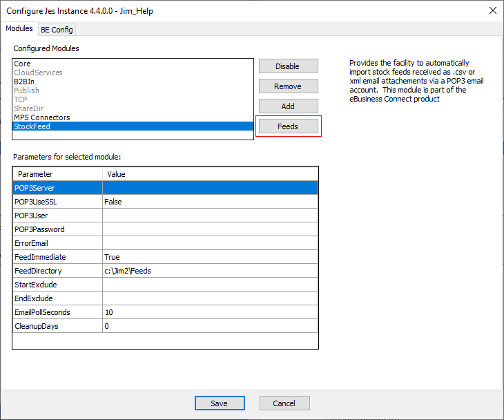Image resolution: width=504 pixels, height=420 pixels.
Task: Pick the ShareDir module in list
Action: 28,108
